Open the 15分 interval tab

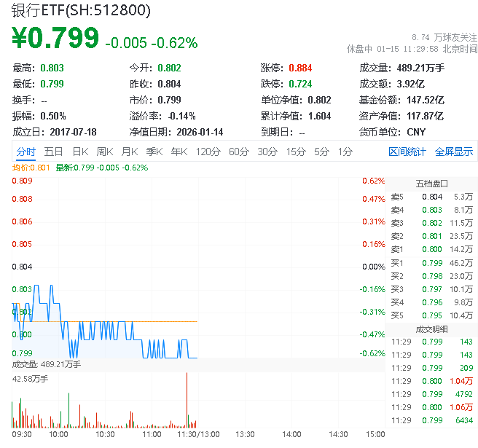pos(295,152)
